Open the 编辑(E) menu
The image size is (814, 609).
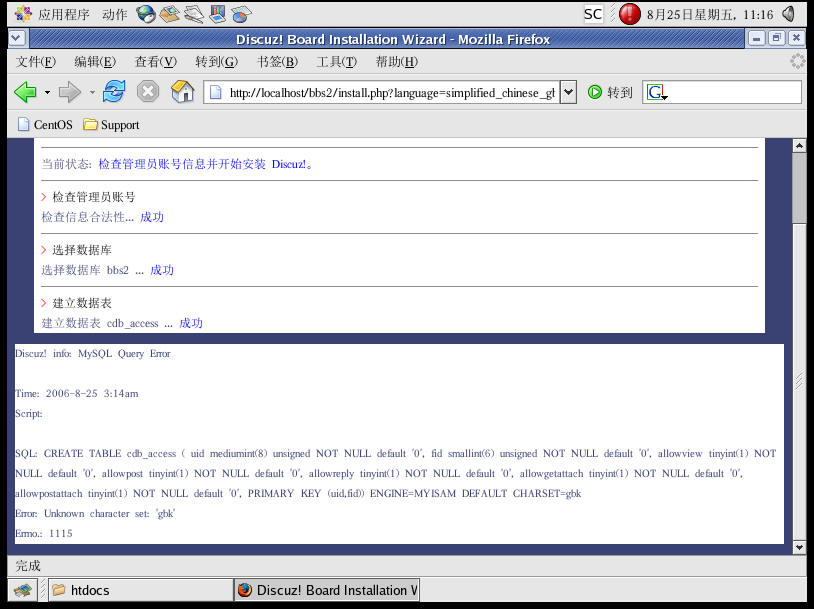coord(95,62)
